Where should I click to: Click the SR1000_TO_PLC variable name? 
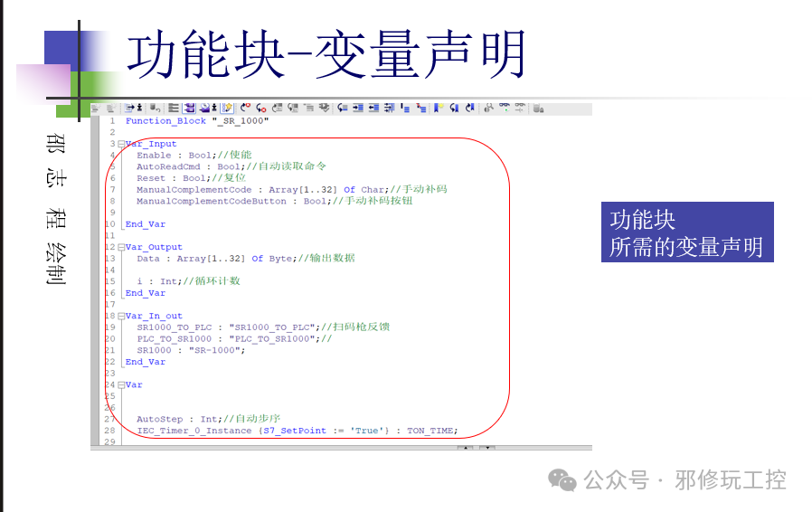(x=174, y=327)
